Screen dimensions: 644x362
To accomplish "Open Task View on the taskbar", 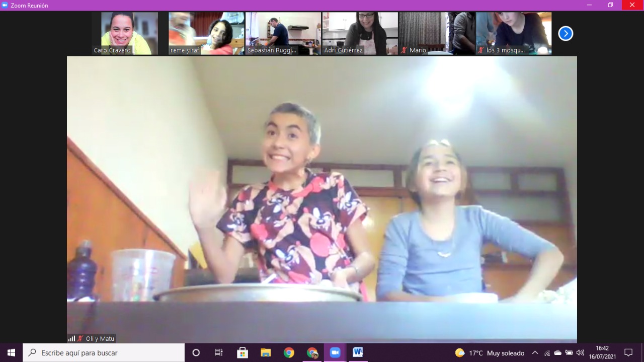I will [x=219, y=352].
